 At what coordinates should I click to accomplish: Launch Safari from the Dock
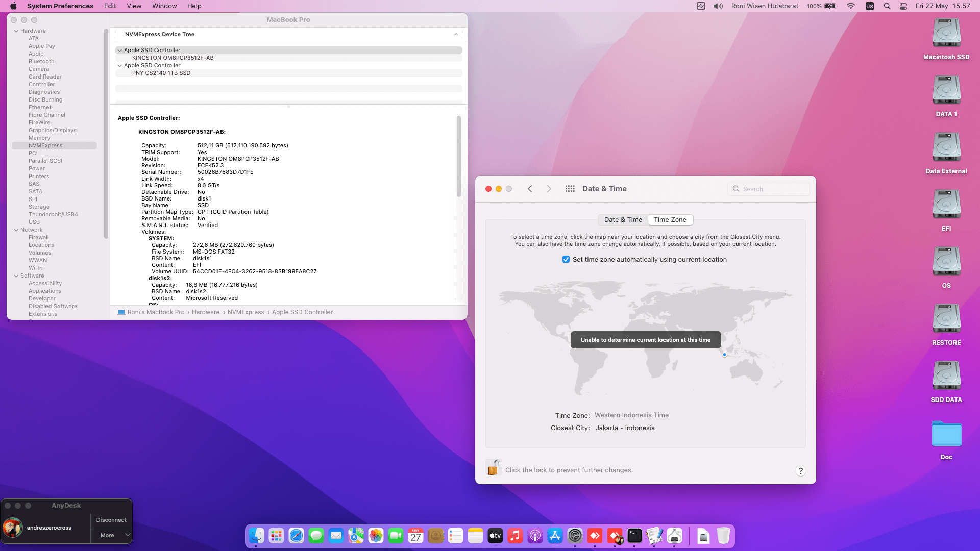[296, 536]
